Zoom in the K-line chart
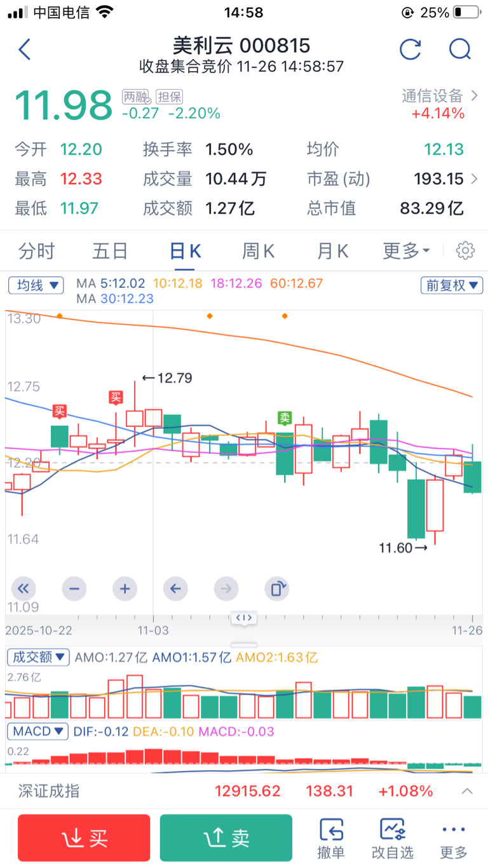This screenshot has height=868, width=488. tap(125, 589)
